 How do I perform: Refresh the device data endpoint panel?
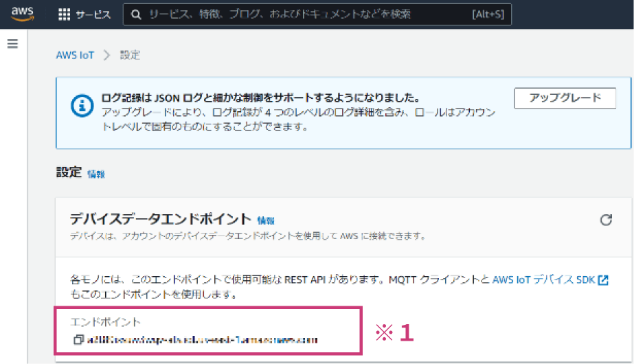click(606, 220)
